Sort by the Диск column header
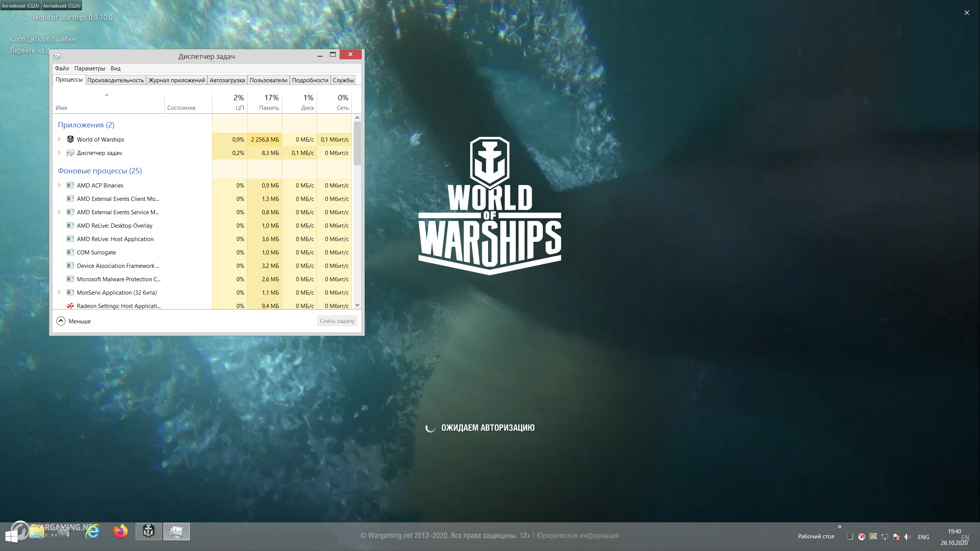 (299, 103)
